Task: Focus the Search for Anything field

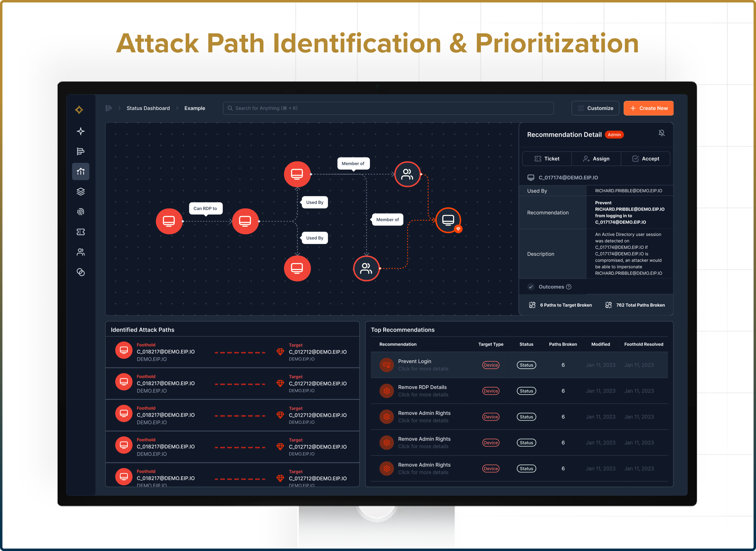Action: coord(388,108)
